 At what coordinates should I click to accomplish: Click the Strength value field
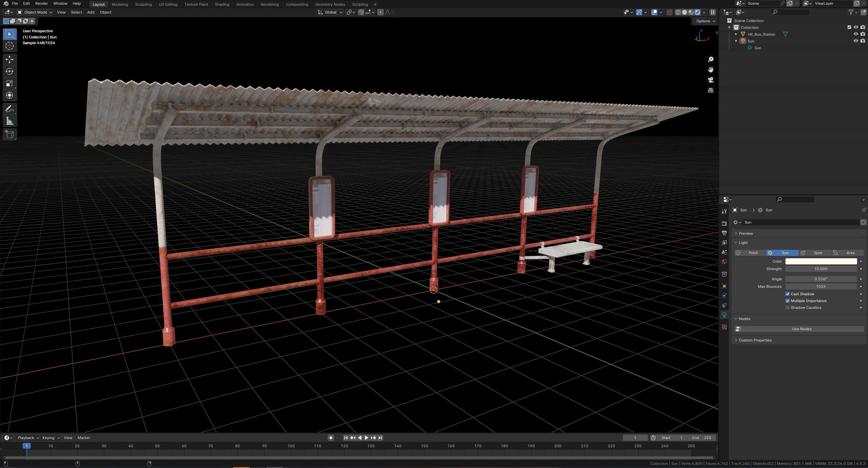[821, 269]
